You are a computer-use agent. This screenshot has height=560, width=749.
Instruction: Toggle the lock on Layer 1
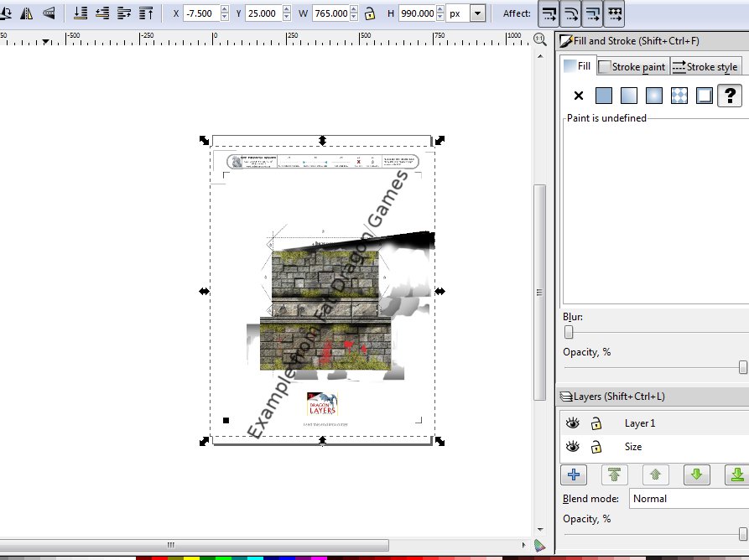coord(596,423)
